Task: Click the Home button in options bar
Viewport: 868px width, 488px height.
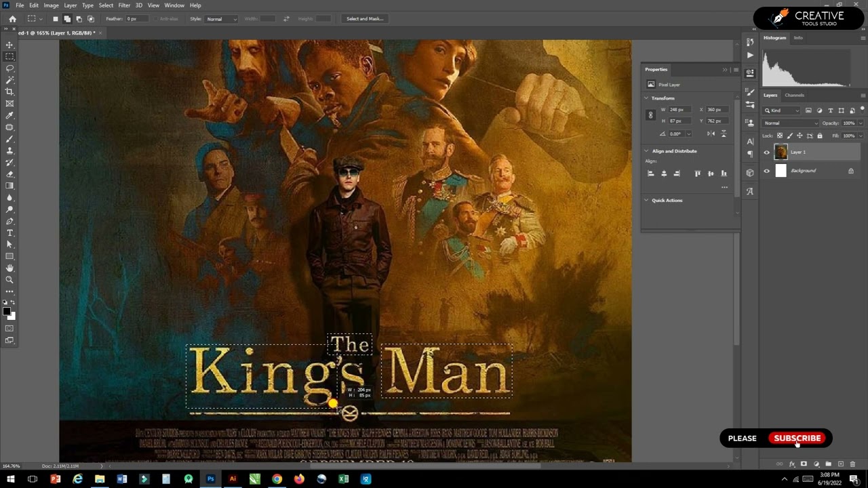Action: [12, 19]
